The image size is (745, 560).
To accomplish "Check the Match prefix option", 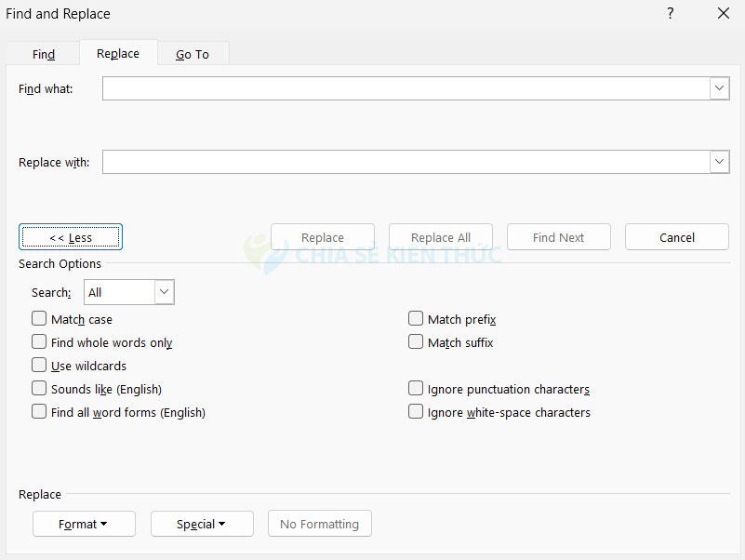I will pyautogui.click(x=416, y=319).
